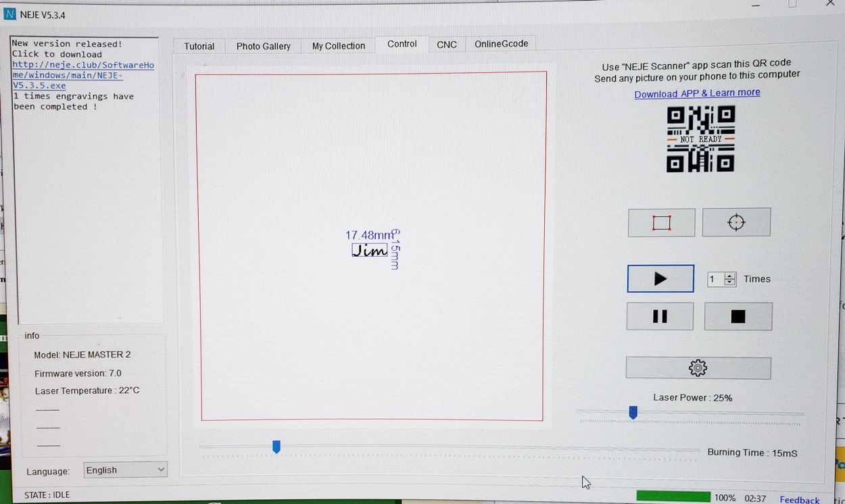Switch to the Tutorial tab
Image resolution: width=845 pixels, height=504 pixels.
coord(199,46)
